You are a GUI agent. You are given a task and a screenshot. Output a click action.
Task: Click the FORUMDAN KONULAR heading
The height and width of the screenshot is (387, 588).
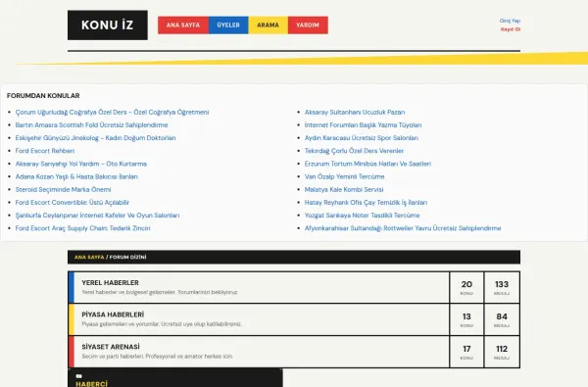coord(43,96)
